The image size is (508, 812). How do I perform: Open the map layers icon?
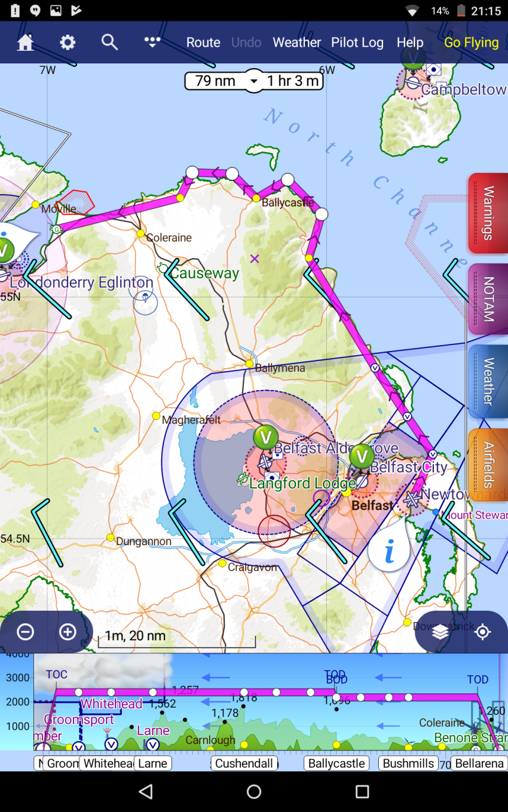[440, 632]
